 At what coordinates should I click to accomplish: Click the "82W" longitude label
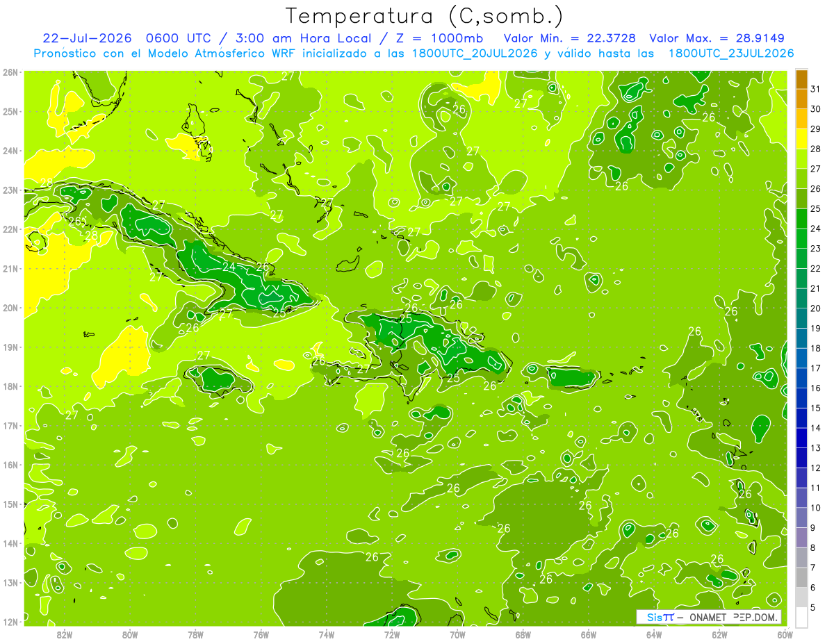[x=64, y=634]
